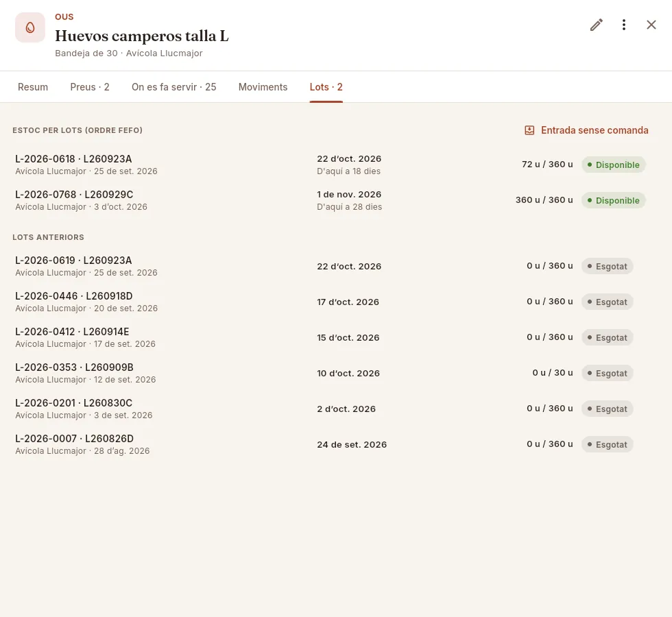Click the D'aqui a 18 dies text
Image resolution: width=672 pixels, height=617 pixels.
point(349,171)
